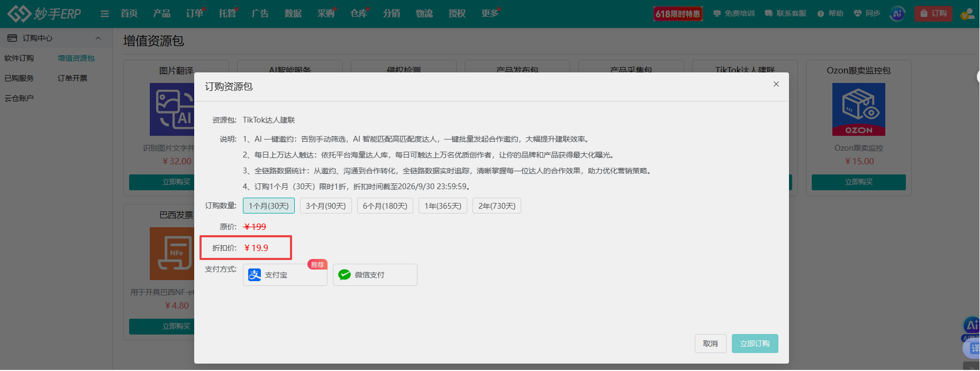Open the user avatar icon

(968, 14)
